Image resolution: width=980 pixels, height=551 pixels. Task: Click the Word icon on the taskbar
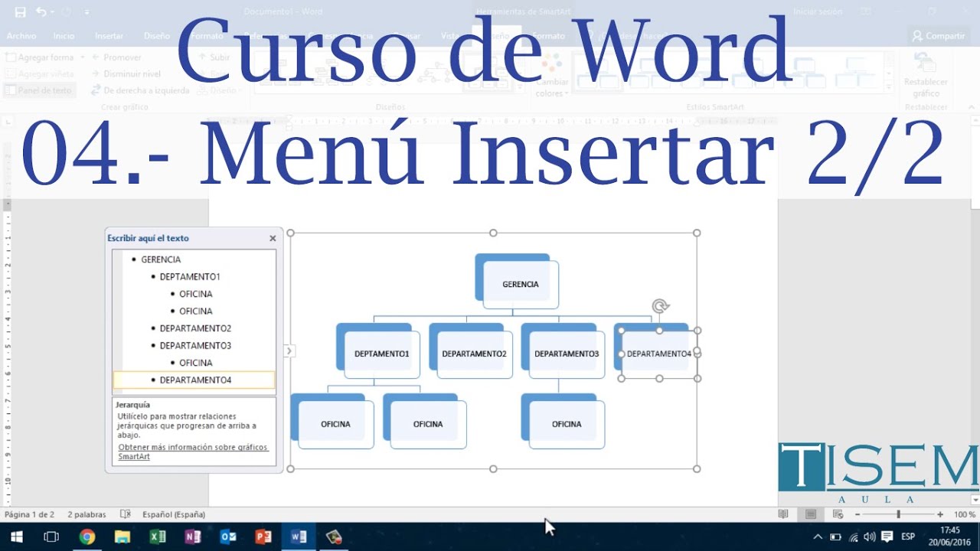pos(299,537)
